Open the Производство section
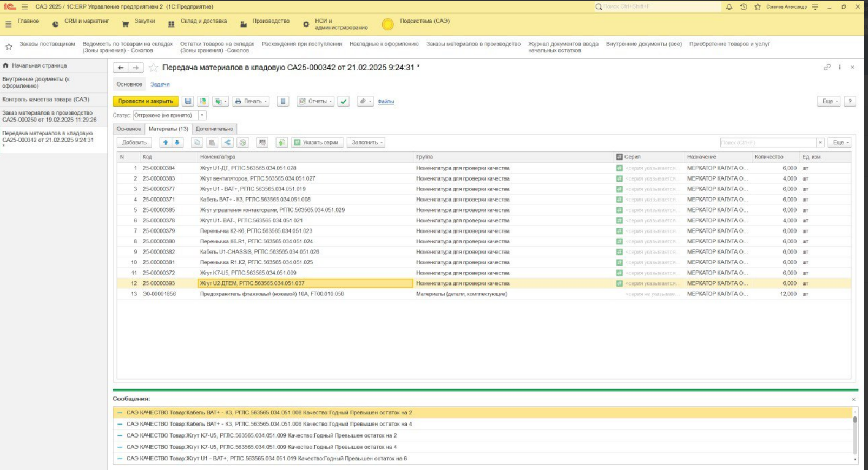 pyautogui.click(x=265, y=24)
